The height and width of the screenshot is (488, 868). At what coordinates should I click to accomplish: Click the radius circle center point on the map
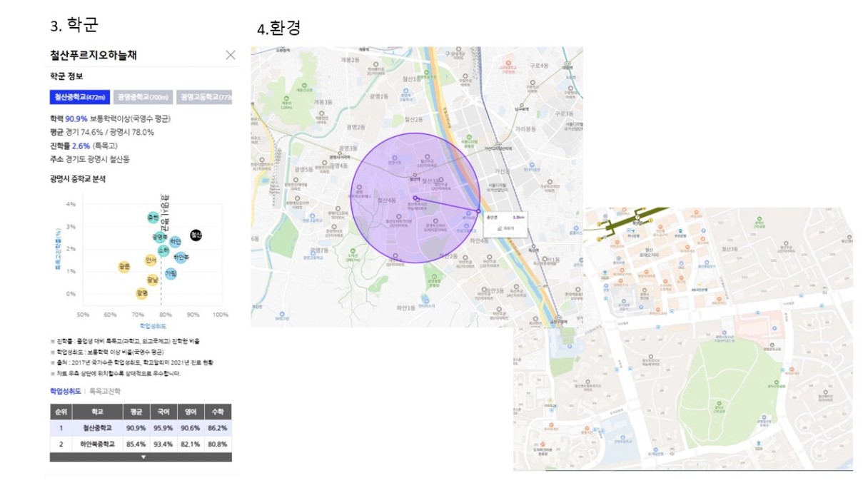pos(415,198)
